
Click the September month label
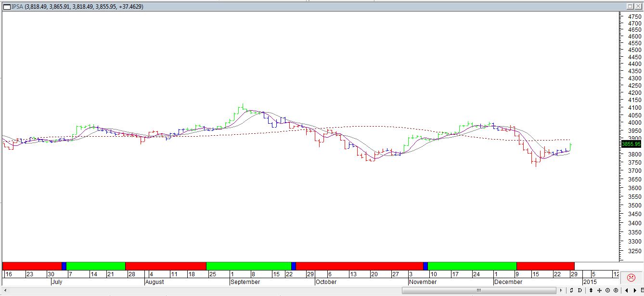(245, 282)
